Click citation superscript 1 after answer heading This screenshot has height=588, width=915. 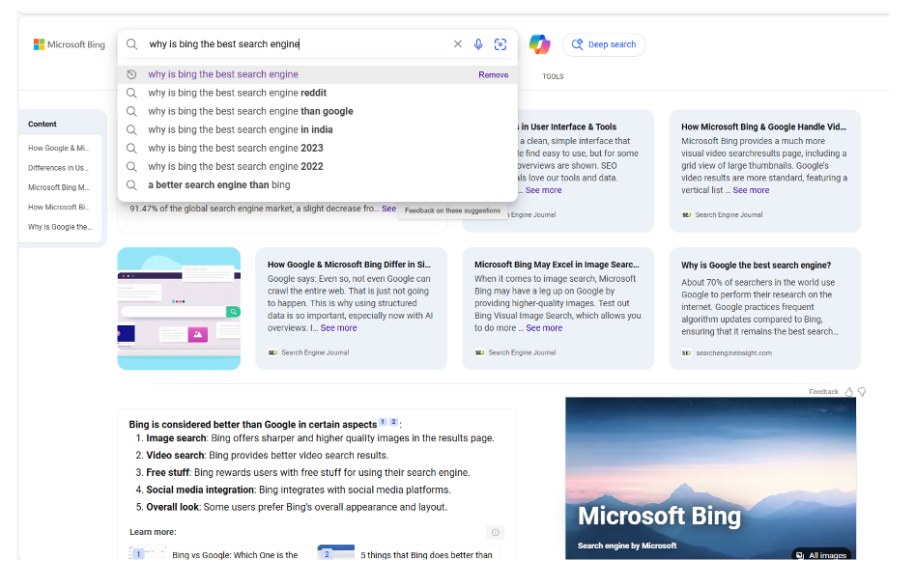(x=383, y=422)
